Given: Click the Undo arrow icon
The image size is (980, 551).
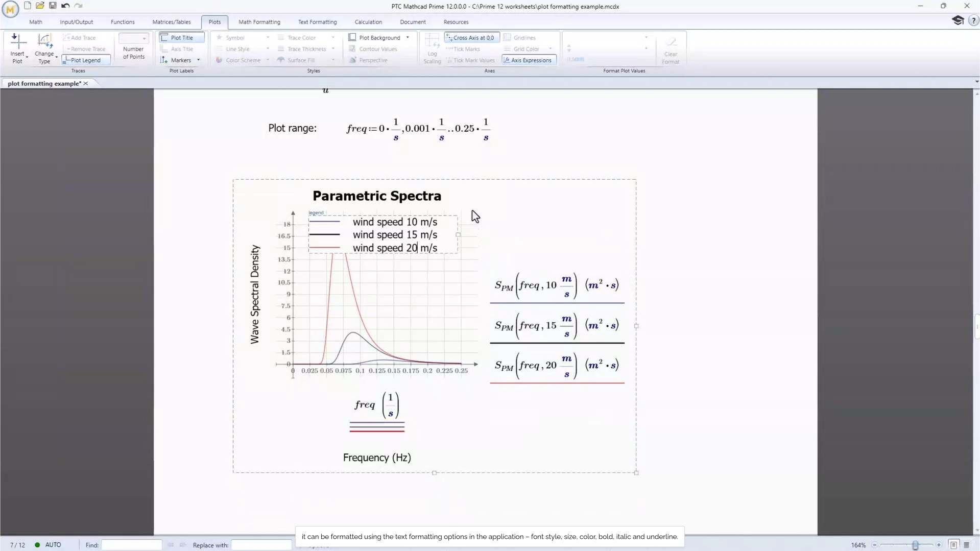Looking at the screenshot, I should 65,6.
